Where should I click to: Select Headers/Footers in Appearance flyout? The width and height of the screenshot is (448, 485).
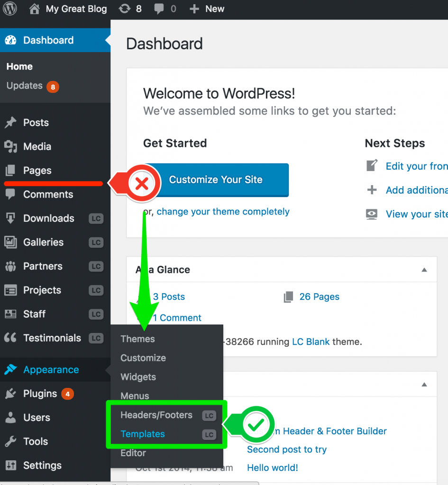coord(156,415)
